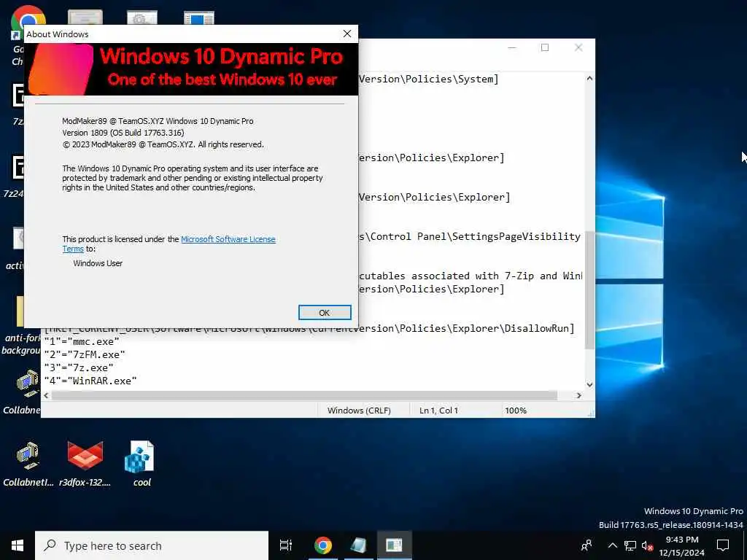This screenshot has height=560, width=747.
Task: Open Google Chrome from the taskbar
Action: click(x=322, y=545)
